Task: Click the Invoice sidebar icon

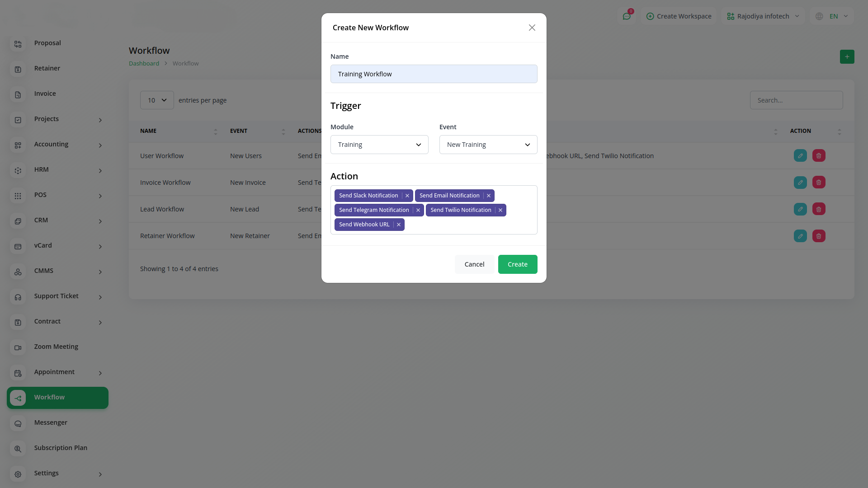Action: coord(18,94)
